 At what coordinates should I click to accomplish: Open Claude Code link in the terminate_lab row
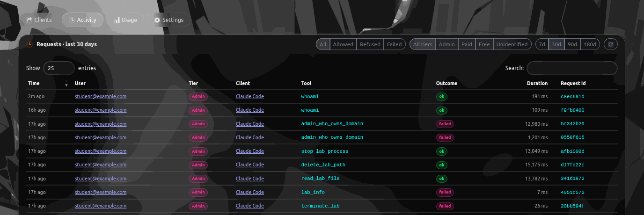[x=250, y=206]
